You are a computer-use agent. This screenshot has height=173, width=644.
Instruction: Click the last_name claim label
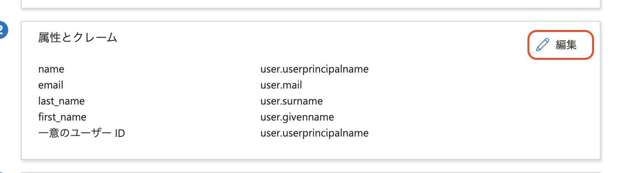61,101
